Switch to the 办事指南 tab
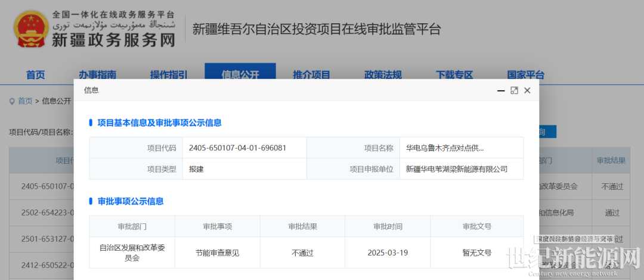This screenshot has height=280, width=644. tap(97, 75)
